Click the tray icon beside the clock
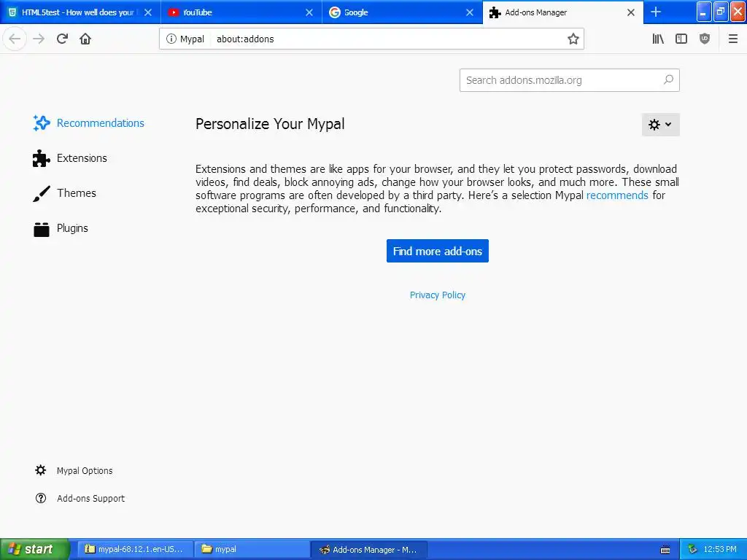Screen dimensions: 747x560 tap(692, 550)
